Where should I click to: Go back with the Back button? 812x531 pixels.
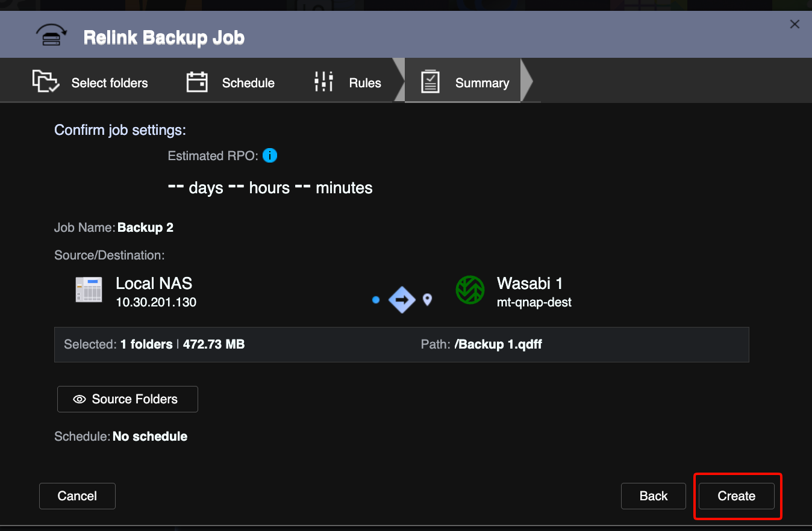pos(654,496)
